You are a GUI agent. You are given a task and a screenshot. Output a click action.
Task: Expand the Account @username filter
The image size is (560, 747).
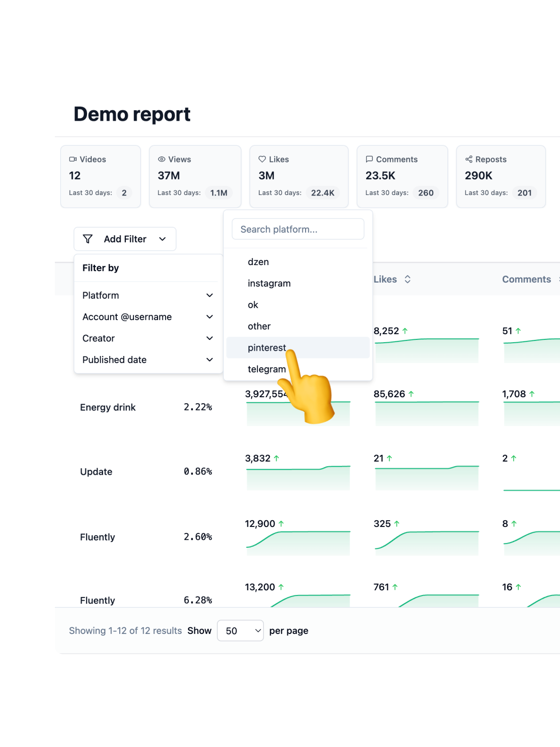[x=148, y=317]
